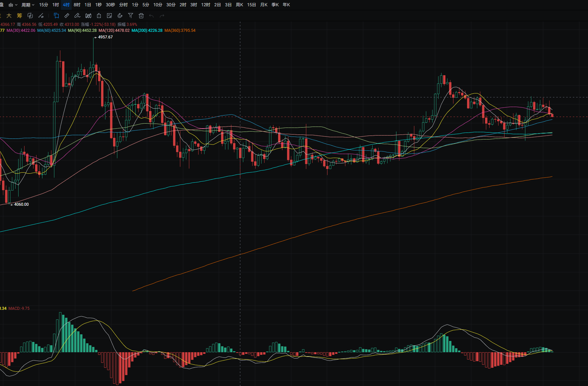
Task: Switch to the 月K monthly chart
Action: (264, 5)
